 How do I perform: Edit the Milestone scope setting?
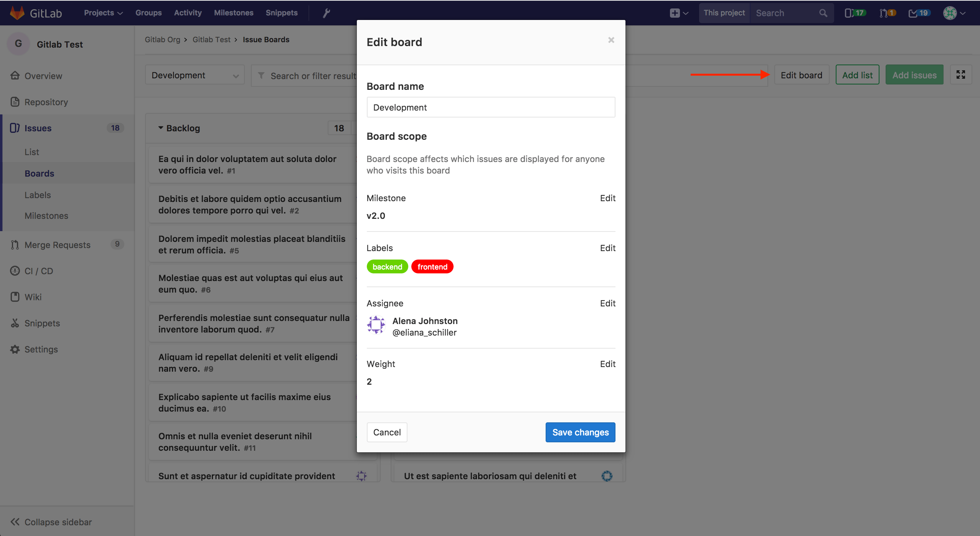coord(607,198)
